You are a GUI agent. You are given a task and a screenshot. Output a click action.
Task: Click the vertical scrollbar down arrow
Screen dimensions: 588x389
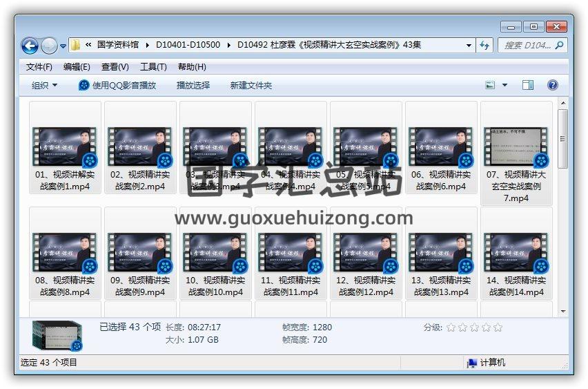click(563, 312)
